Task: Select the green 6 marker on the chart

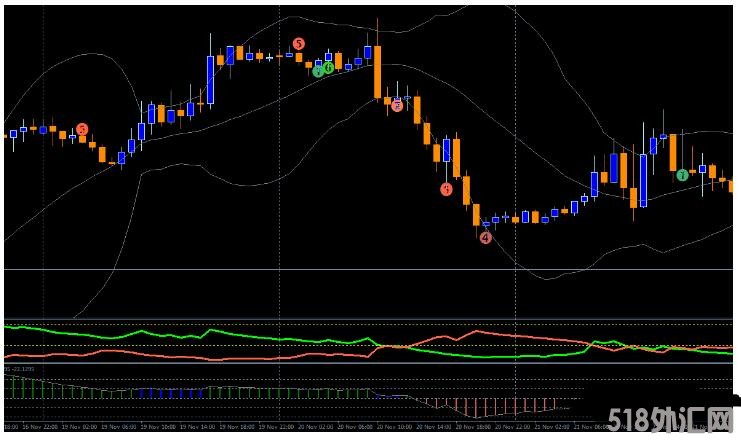Action: pyautogui.click(x=329, y=68)
